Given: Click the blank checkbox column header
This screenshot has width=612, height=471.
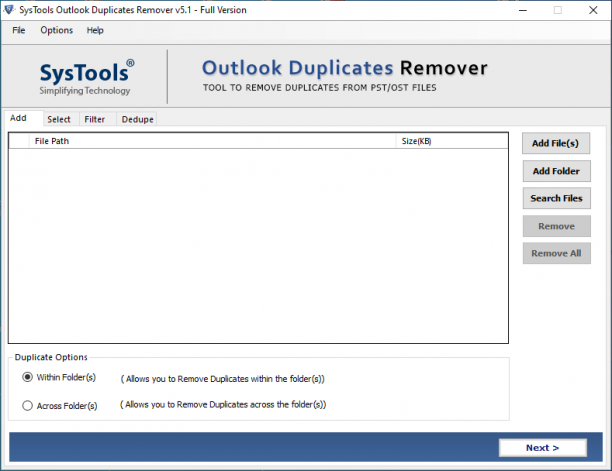Looking at the screenshot, I should coord(19,141).
